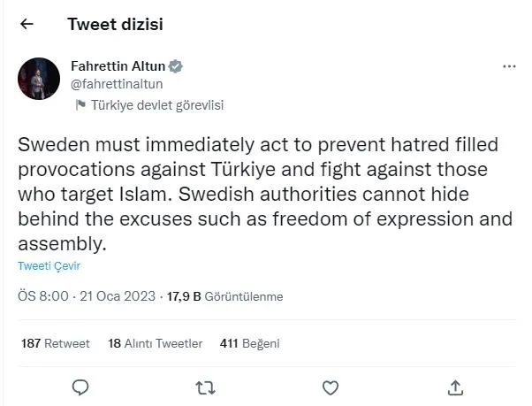Open the ÖS 8:00 · 21 Oca 2023 timestamp
Screen dimensions: 532x406
click(x=87, y=296)
